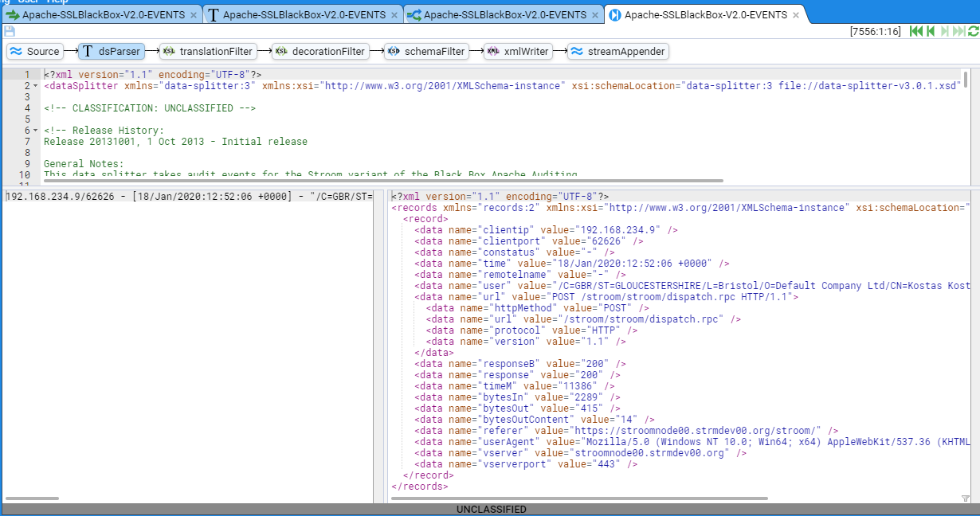The width and height of the screenshot is (980, 516).
Task: Collapse the dataSplitter fold on line 2
Action: pyautogui.click(x=36, y=85)
